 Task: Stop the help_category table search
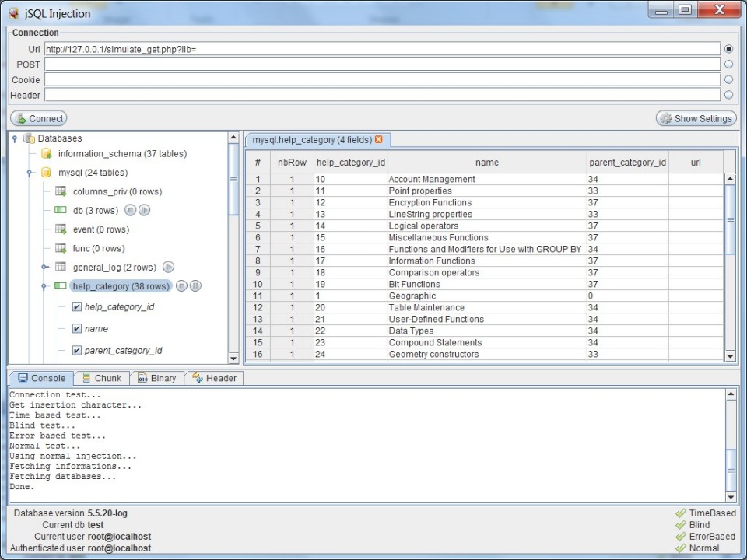tap(181, 286)
